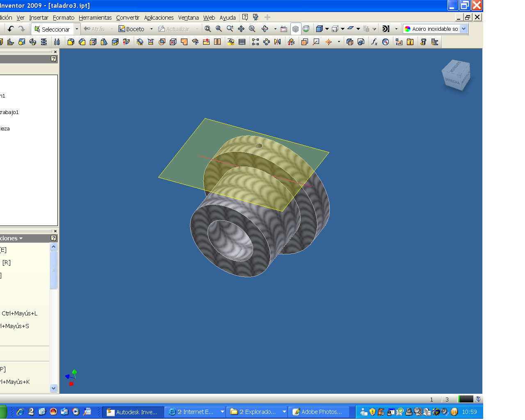Open the Ventana menu

click(x=188, y=18)
